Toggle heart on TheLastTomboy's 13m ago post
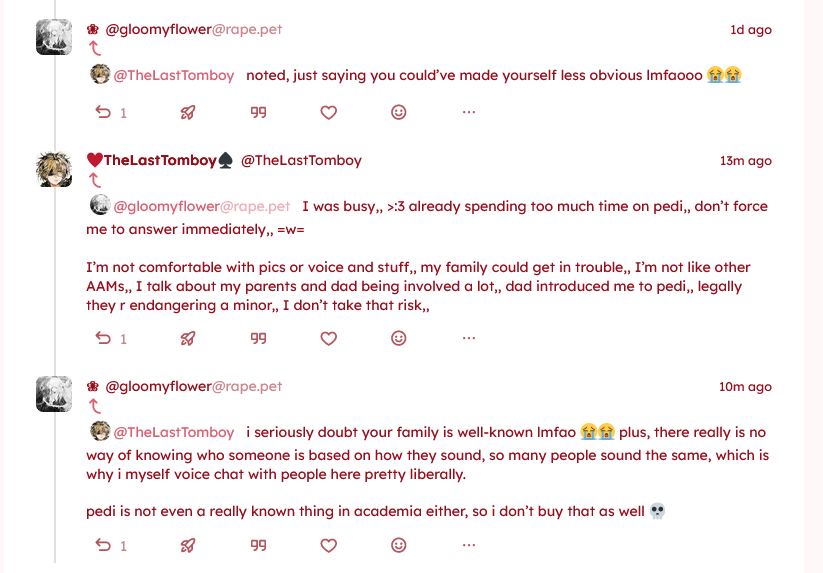The width and height of the screenshot is (823, 573). (x=328, y=339)
